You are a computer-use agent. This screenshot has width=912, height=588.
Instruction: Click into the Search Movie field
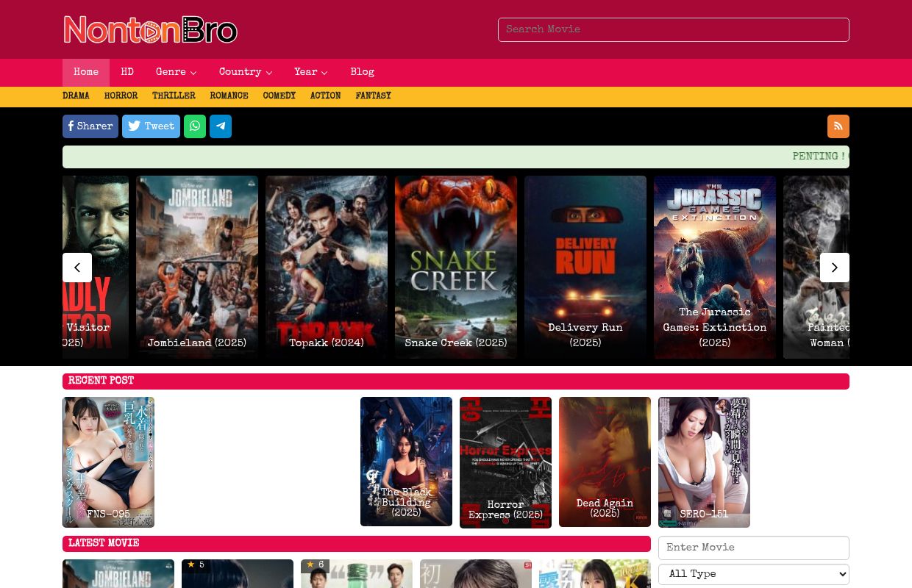672,29
